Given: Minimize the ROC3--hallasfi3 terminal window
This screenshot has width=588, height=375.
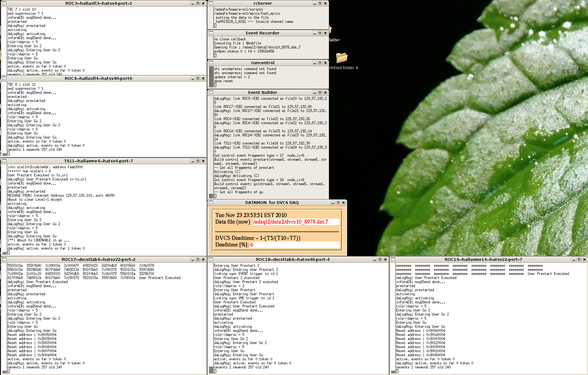Looking at the screenshot, I should 192,3.
